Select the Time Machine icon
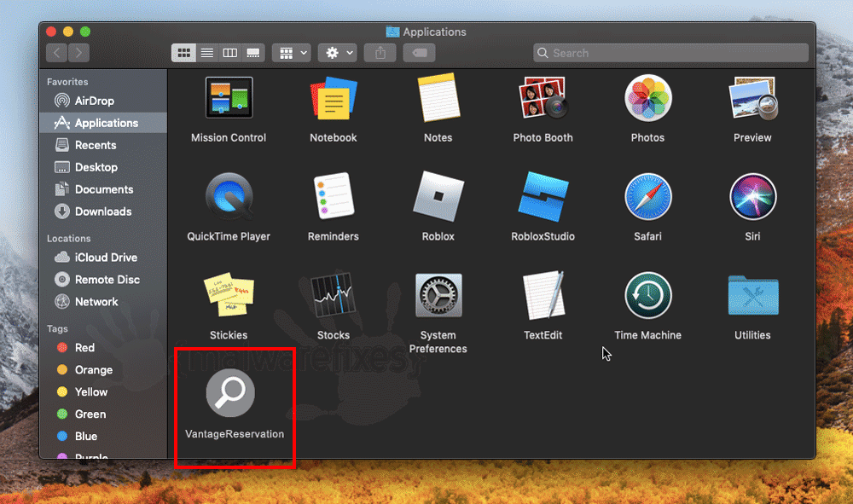The image size is (853, 504). pyautogui.click(x=648, y=295)
